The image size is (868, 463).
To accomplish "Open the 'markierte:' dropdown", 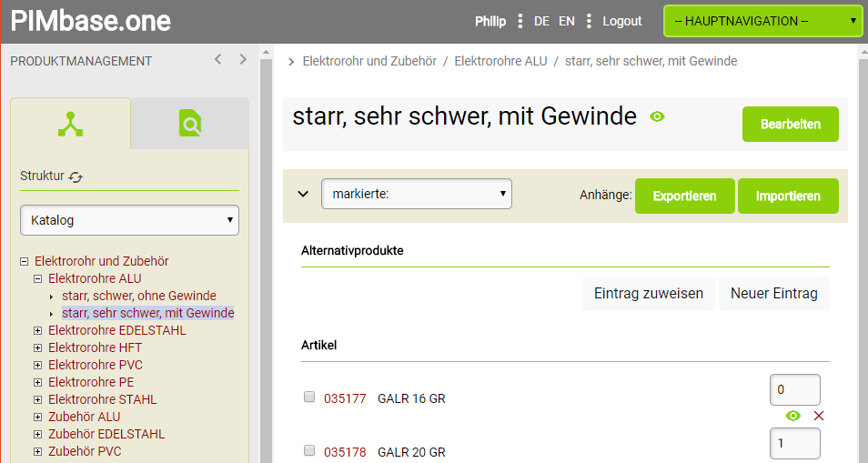I will point(417,194).
